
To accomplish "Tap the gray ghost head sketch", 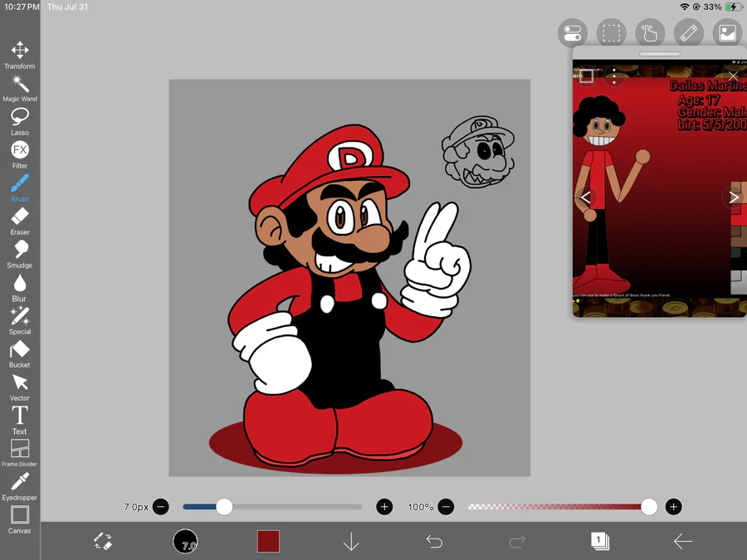I will (x=478, y=152).
